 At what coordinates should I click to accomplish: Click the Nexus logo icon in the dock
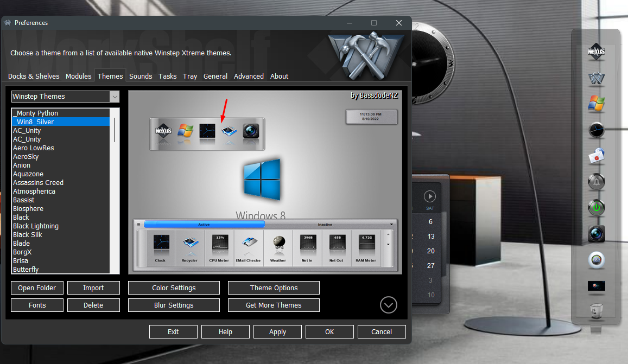click(x=596, y=52)
